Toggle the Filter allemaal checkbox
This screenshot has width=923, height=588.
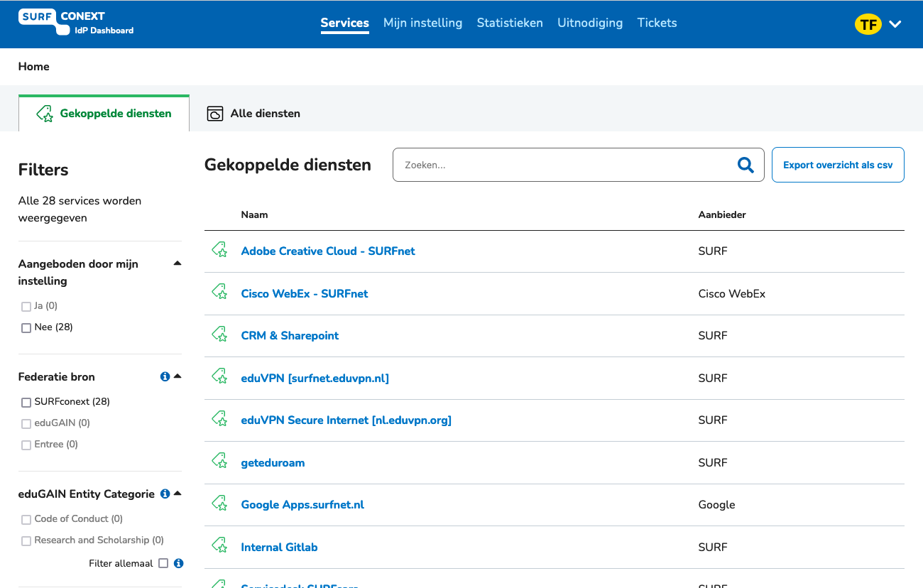coord(163,563)
